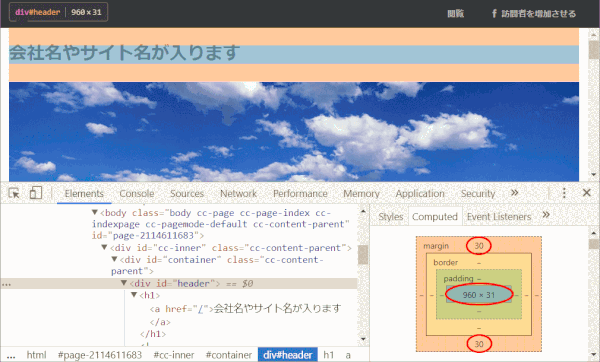600x362 pixels.
Task: Collapse the body element node
Action: click(95, 212)
